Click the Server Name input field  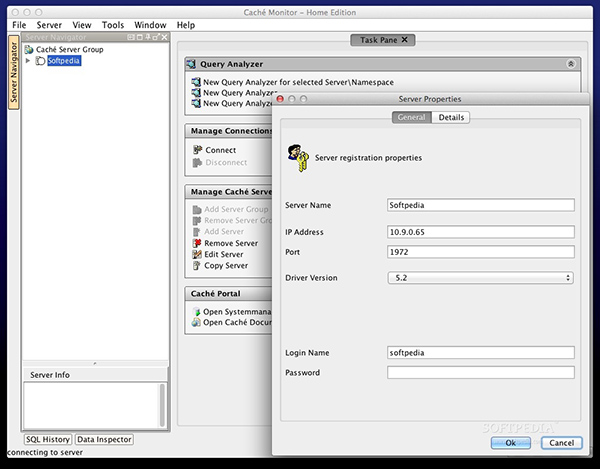pyautogui.click(x=481, y=205)
